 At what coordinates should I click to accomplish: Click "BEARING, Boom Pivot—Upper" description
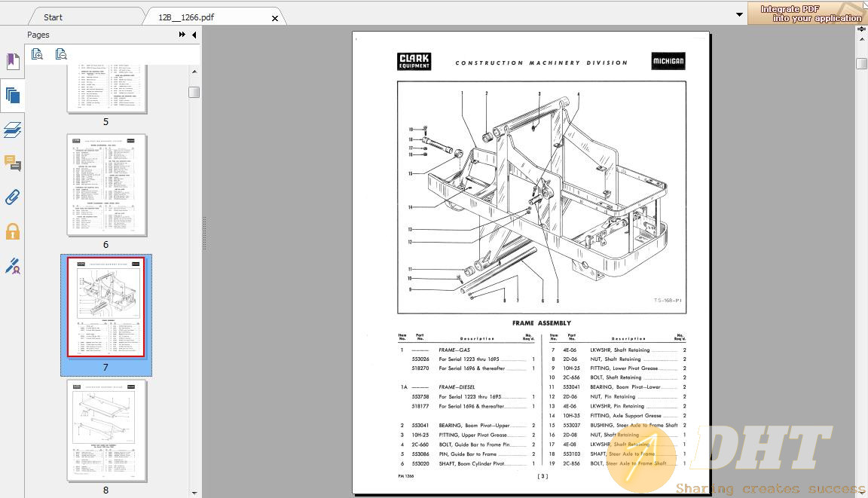pos(475,426)
